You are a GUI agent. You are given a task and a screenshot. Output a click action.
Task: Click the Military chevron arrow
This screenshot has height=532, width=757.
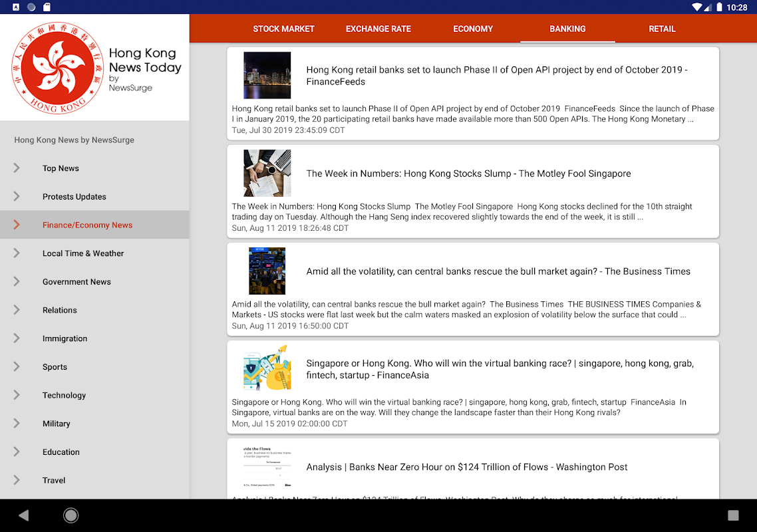point(17,424)
